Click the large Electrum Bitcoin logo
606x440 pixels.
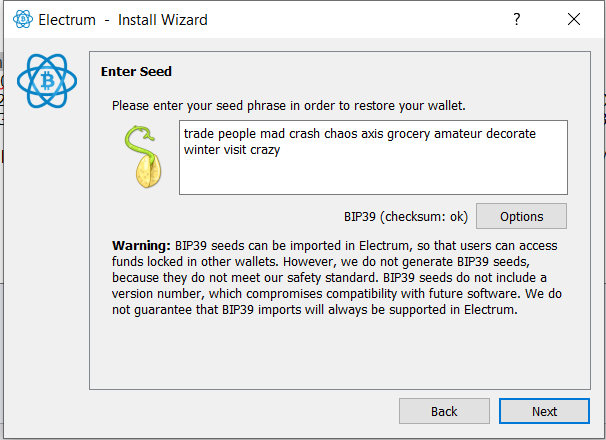click(x=47, y=81)
